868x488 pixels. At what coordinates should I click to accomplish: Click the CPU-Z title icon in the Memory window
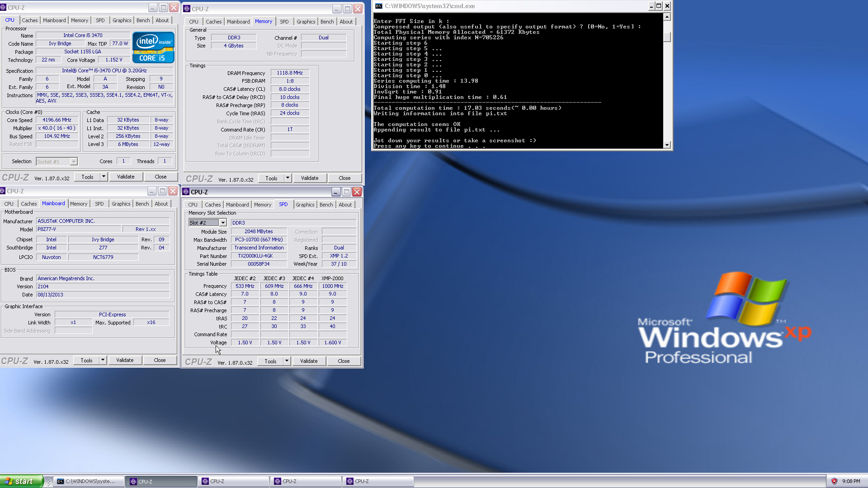(187, 9)
